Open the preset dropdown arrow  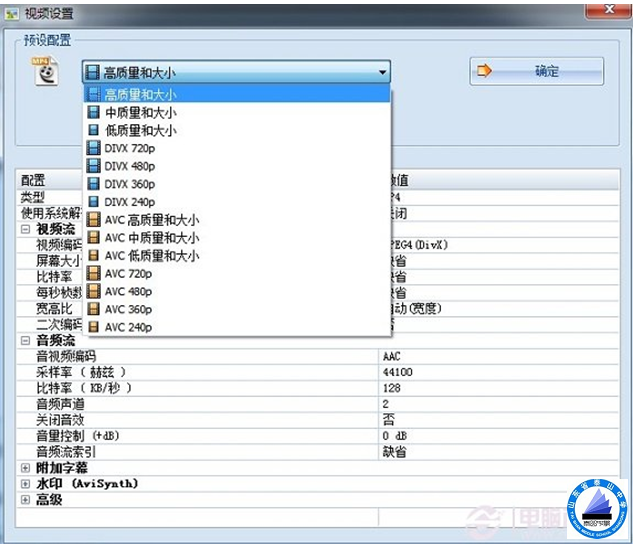(382, 72)
